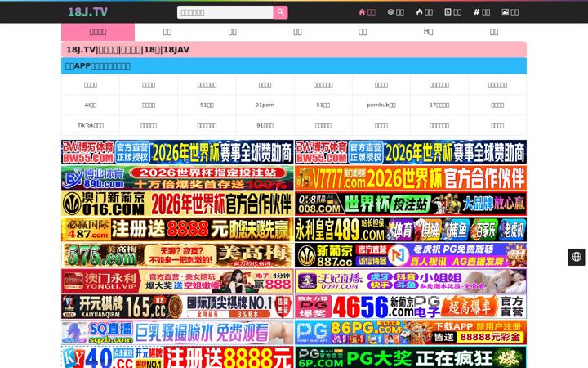
Task: Click the blue APP announcement bar
Action: pos(294,65)
